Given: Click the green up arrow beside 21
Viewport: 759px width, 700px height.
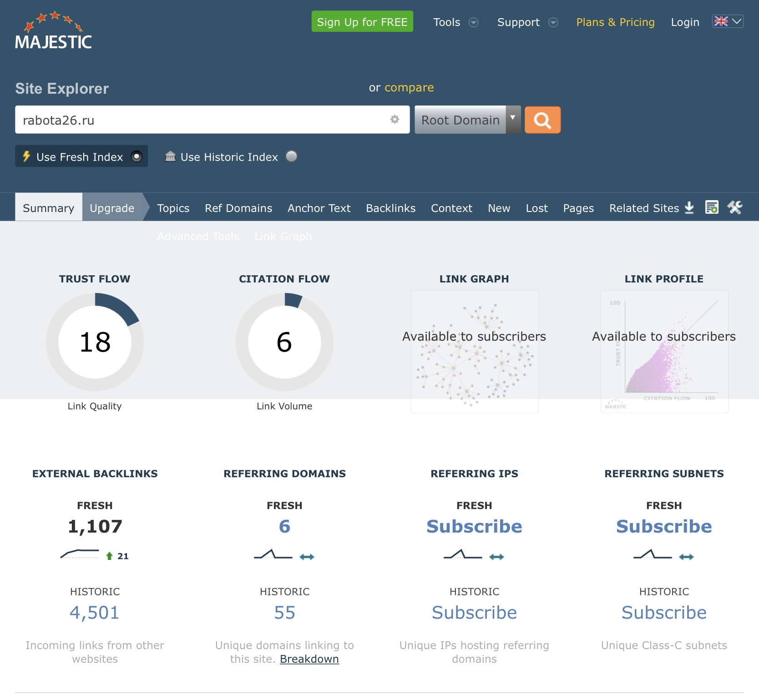Looking at the screenshot, I should tap(109, 556).
